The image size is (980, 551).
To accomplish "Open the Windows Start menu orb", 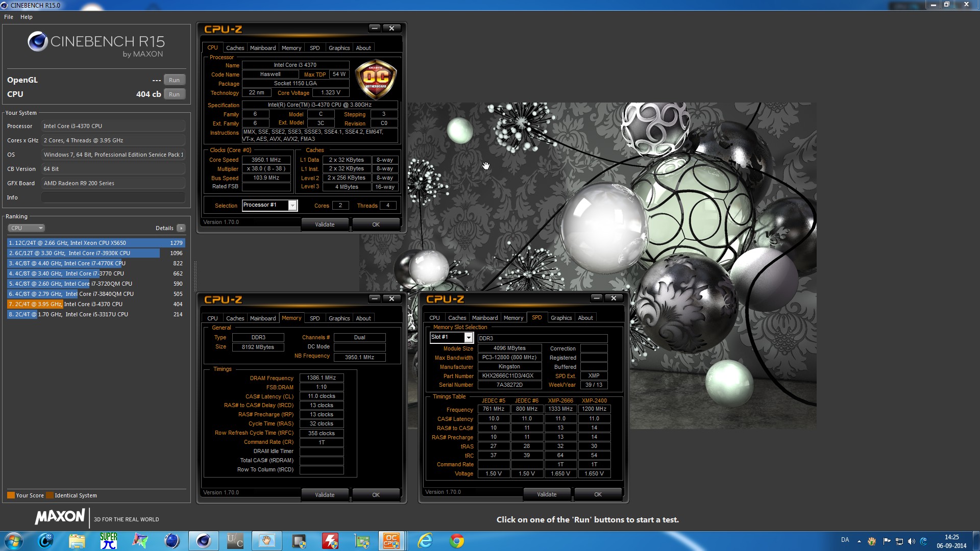I will coord(14,541).
